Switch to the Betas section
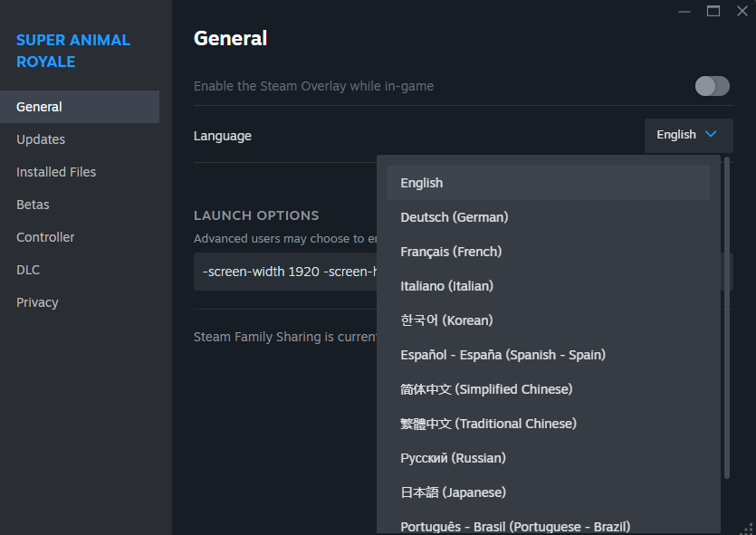 (80, 205)
